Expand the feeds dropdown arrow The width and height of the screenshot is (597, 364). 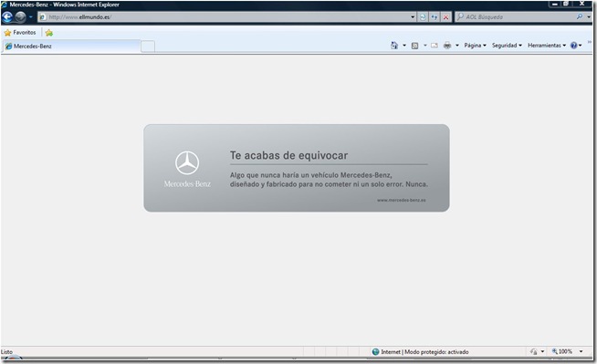(424, 46)
